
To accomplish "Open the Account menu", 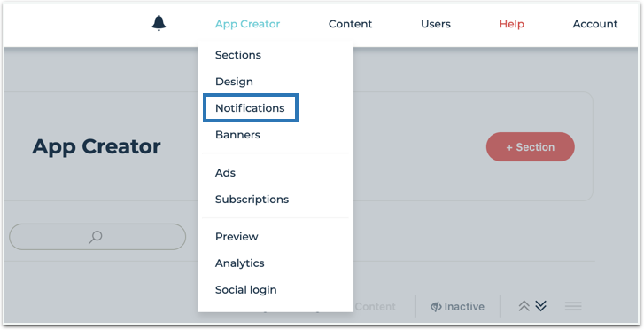I will tap(595, 24).
